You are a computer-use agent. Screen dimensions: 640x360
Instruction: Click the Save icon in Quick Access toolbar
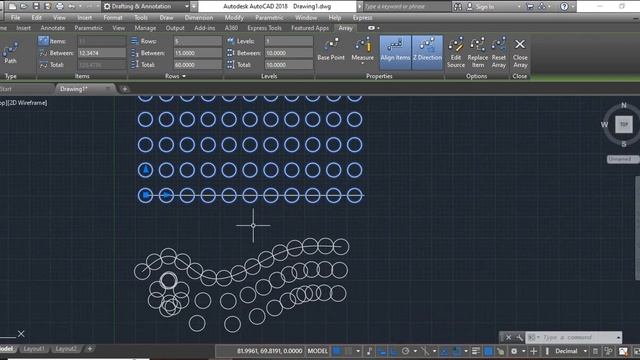36,6
